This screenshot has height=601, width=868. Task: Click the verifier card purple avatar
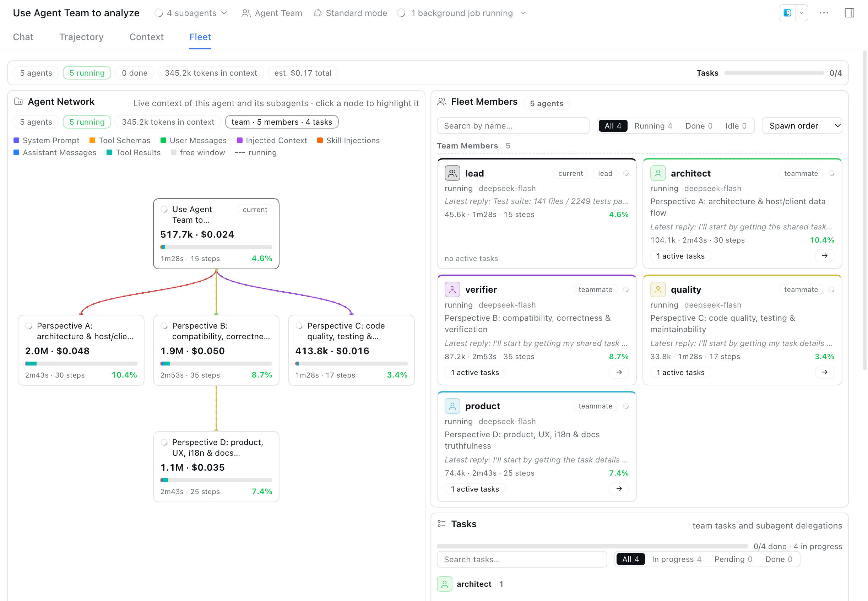click(x=452, y=289)
